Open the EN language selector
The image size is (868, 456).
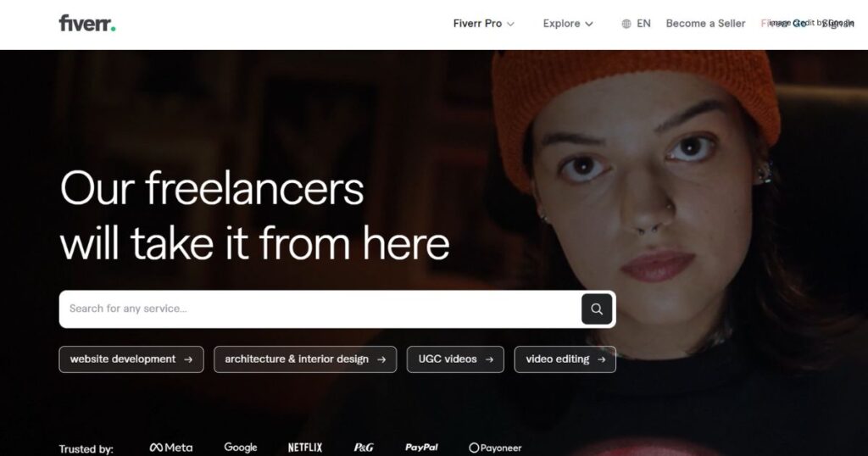(x=636, y=23)
